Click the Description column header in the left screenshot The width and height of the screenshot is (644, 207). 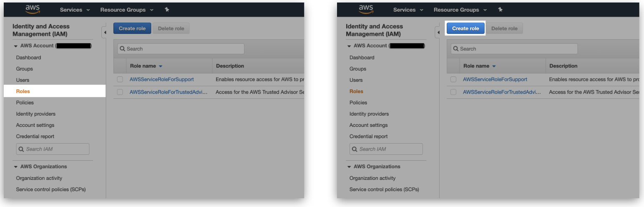230,66
